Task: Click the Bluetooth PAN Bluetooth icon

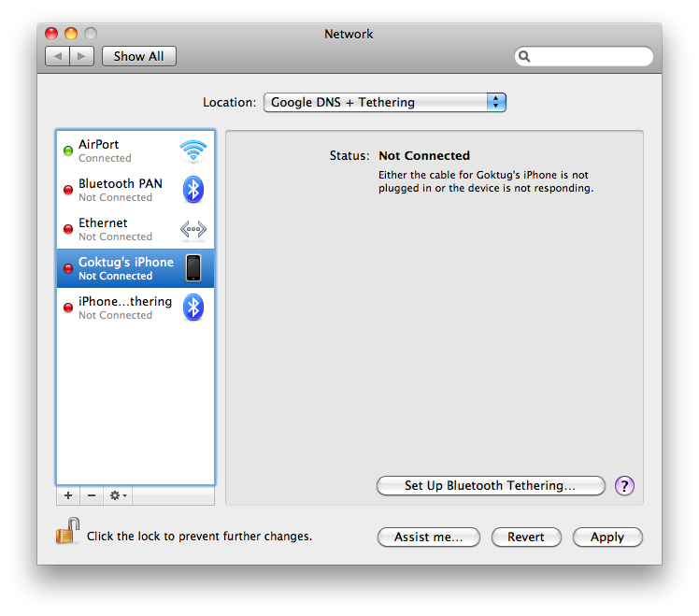Action: click(x=193, y=190)
